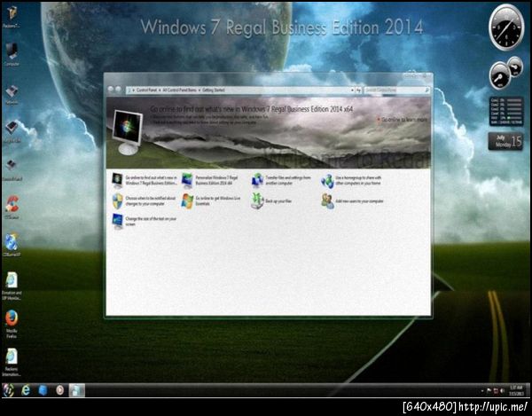Click Control Panel in the breadcrumb path
The height and width of the screenshot is (416, 532).
click(x=146, y=90)
